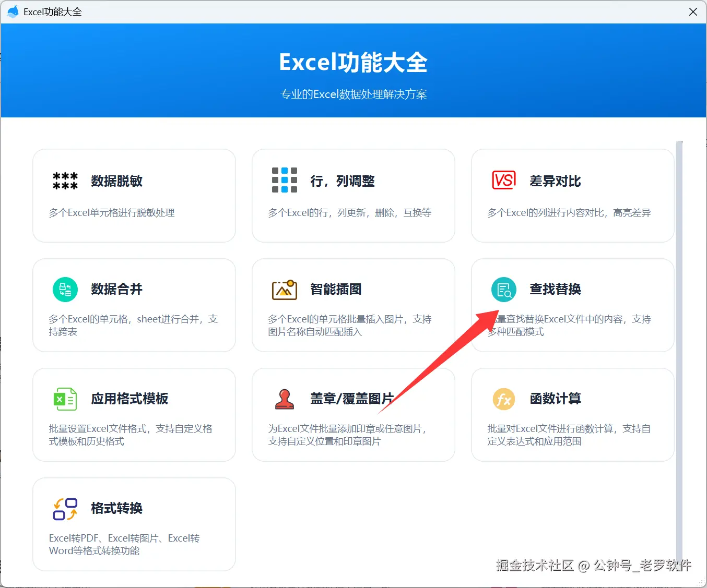Image resolution: width=707 pixels, height=588 pixels.
Task: Click the Excel sheet icon for 应用格式模板
Action: click(x=65, y=399)
